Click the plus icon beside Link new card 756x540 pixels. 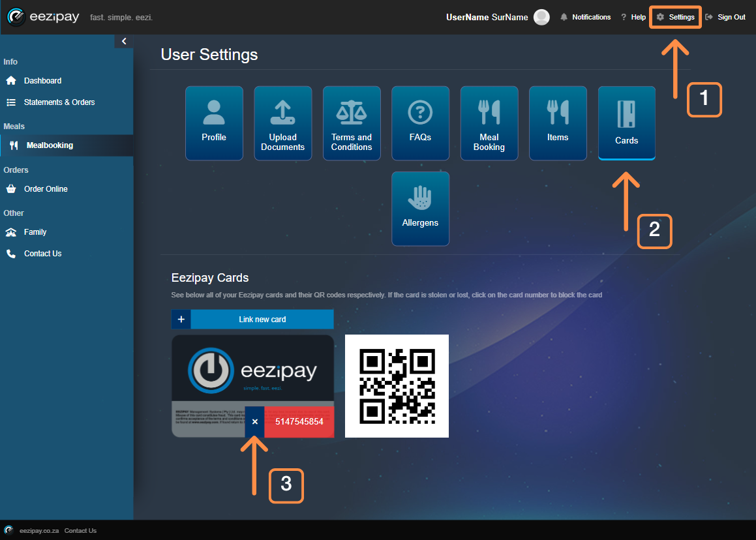pos(181,319)
